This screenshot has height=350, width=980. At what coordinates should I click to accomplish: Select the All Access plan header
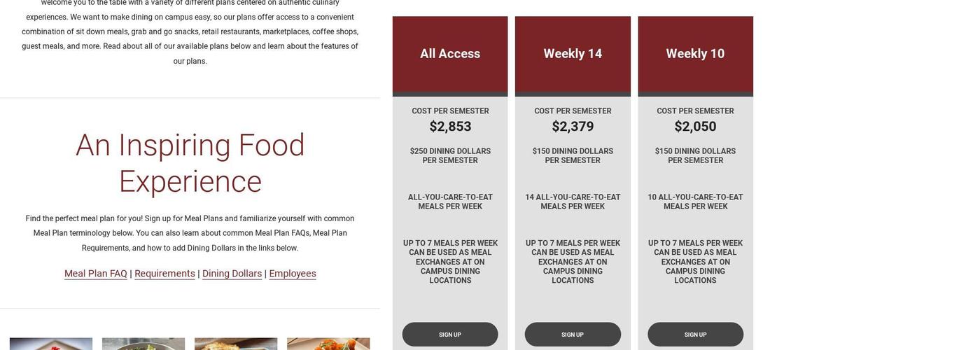(450, 54)
